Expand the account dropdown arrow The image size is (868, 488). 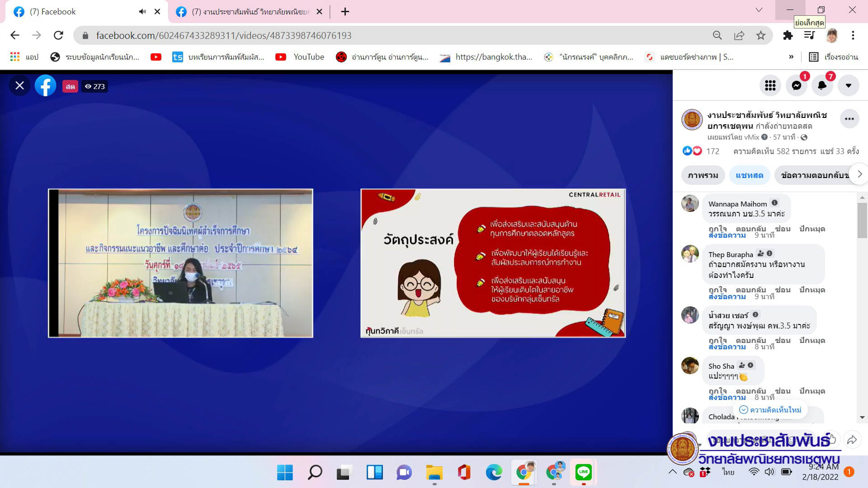pos(849,85)
